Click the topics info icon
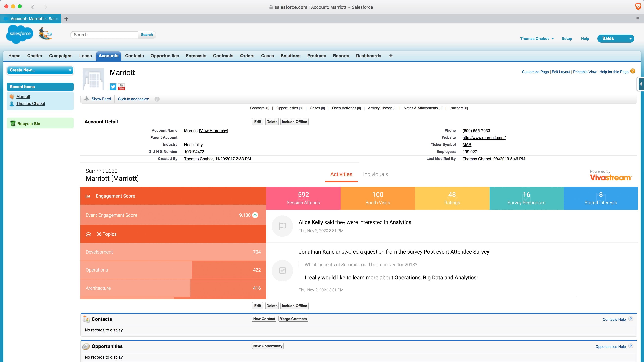The image size is (644, 362). (x=157, y=99)
